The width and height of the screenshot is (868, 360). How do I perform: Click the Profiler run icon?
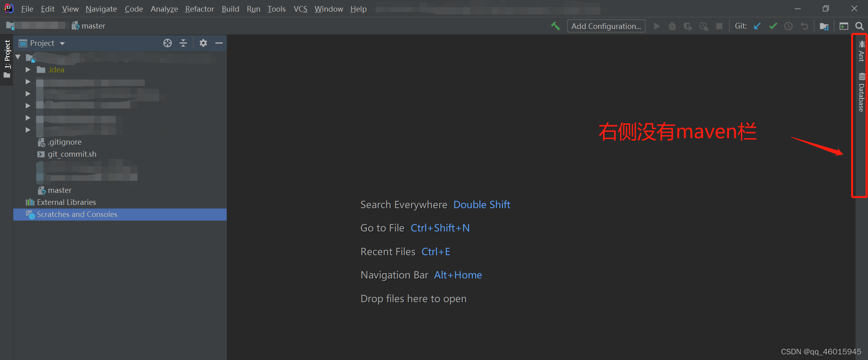704,26
